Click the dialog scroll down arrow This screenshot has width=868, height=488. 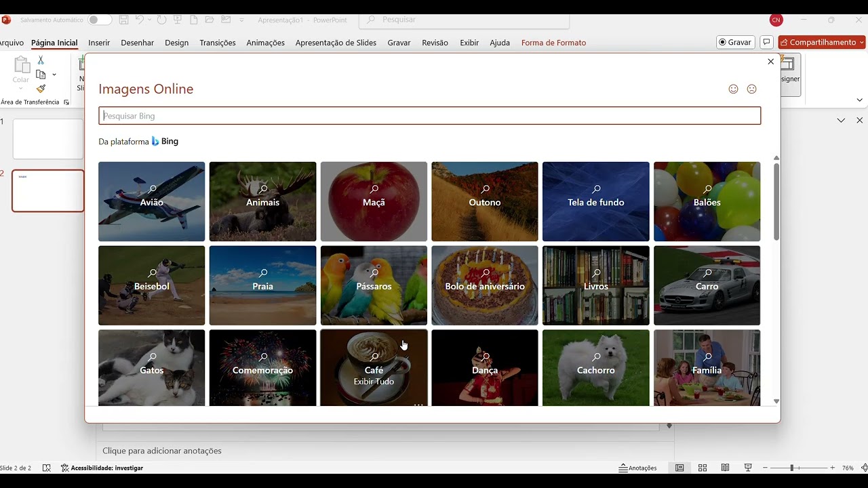click(x=776, y=401)
